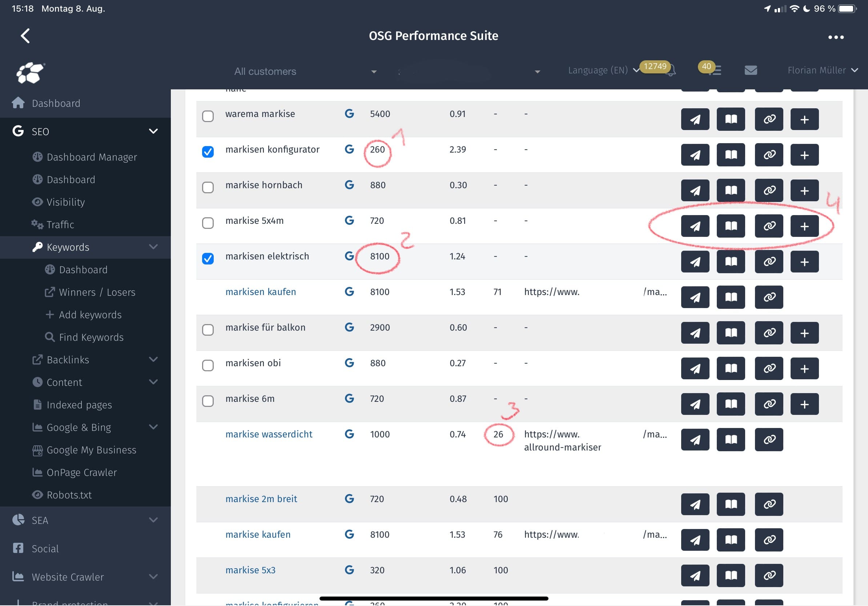Check the markise für balkon checkbox
The height and width of the screenshot is (606, 868).
[x=208, y=330]
